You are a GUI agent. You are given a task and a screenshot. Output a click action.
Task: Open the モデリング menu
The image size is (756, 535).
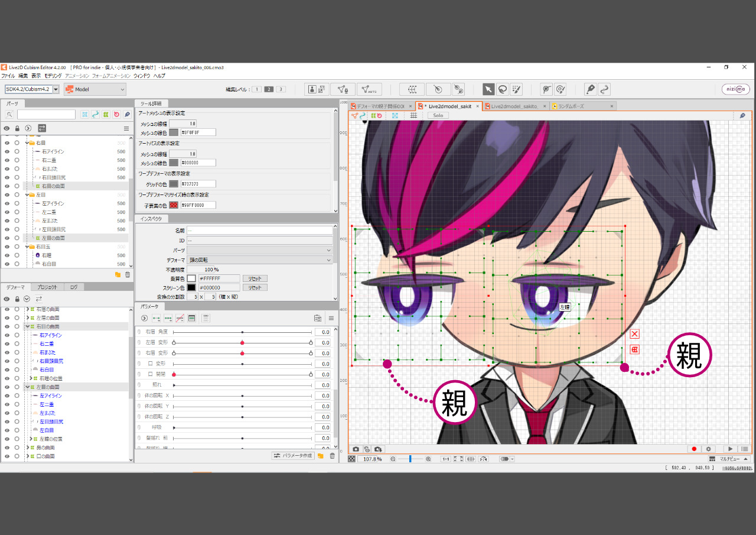(53, 76)
